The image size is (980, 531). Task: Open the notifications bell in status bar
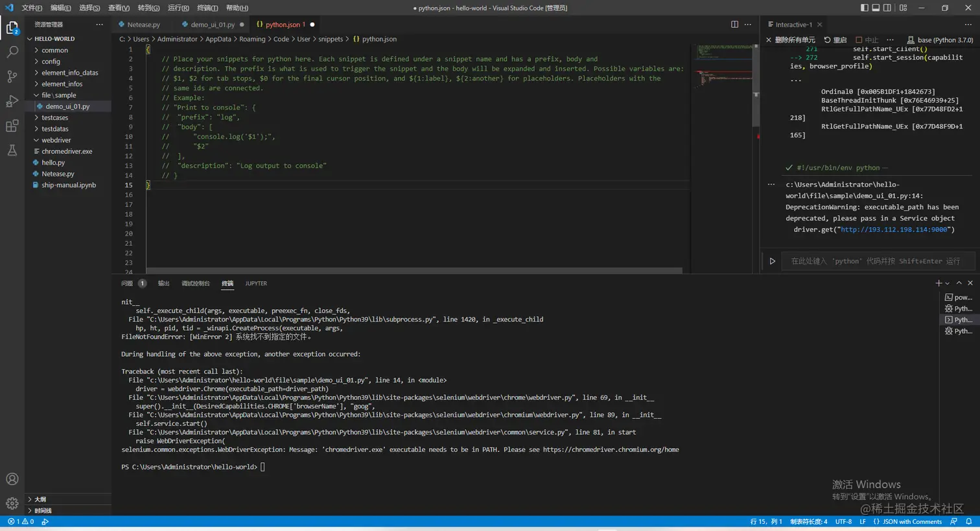[x=969, y=521]
